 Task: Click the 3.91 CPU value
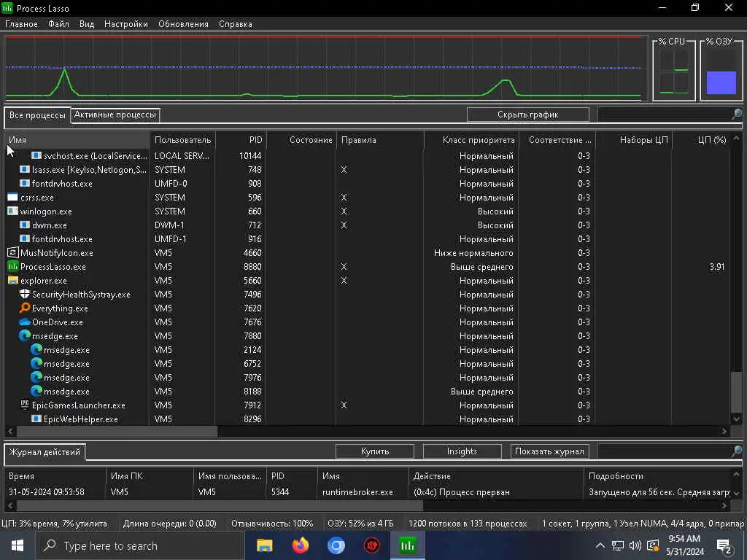pos(717,267)
